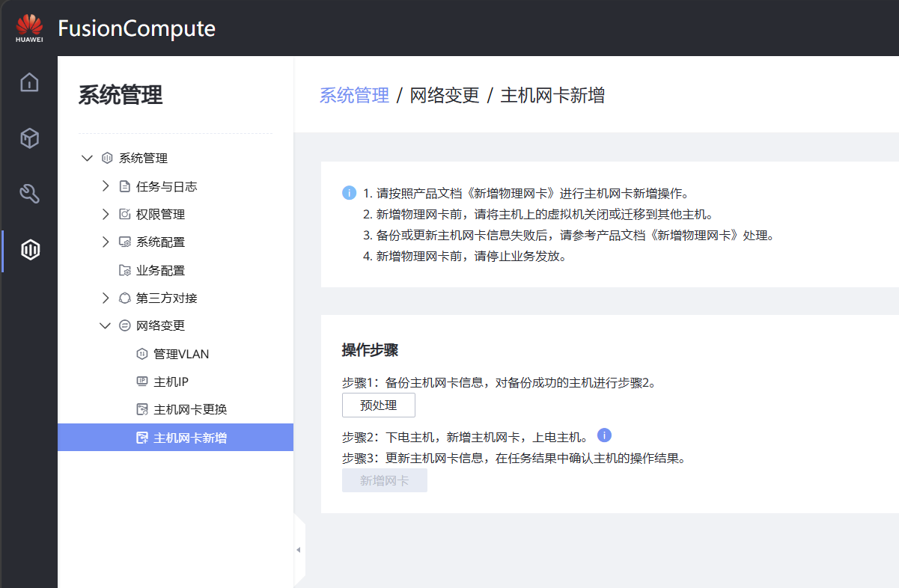Screen dimensions: 899x588
Task: Click the icon beside 系统配置
Action: tap(125, 242)
